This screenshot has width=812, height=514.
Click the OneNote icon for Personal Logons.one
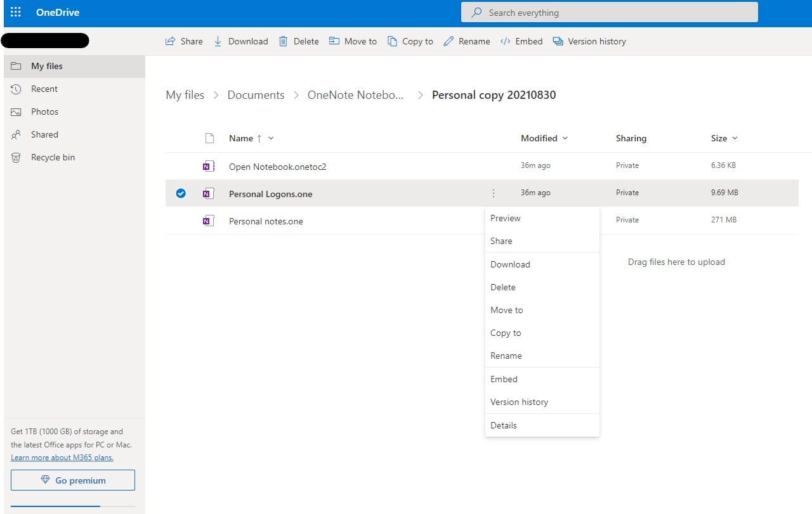pyautogui.click(x=208, y=194)
